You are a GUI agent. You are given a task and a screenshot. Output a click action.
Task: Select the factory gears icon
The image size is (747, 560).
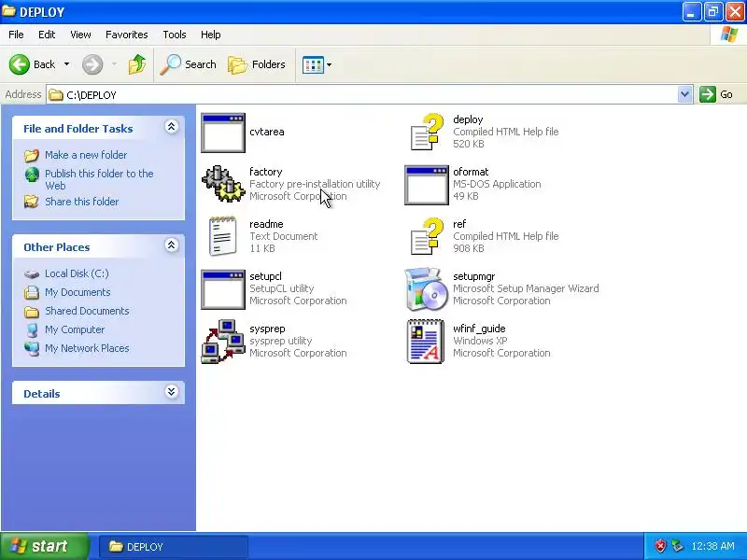tap(223, 184)
